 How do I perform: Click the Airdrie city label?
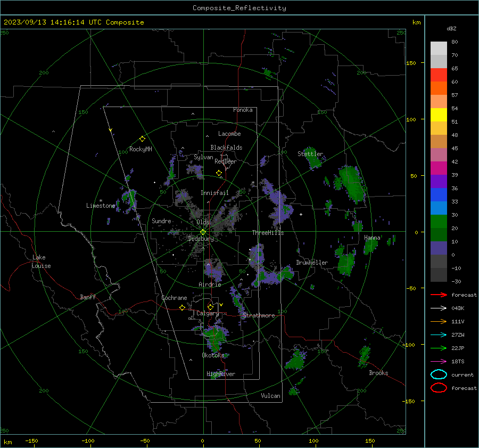click(210, 284)
